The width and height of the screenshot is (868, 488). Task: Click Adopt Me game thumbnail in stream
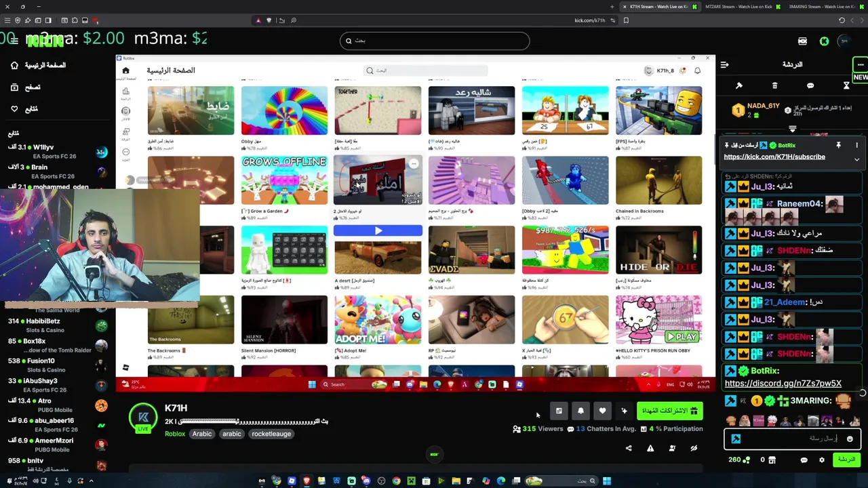pos(378,320)
